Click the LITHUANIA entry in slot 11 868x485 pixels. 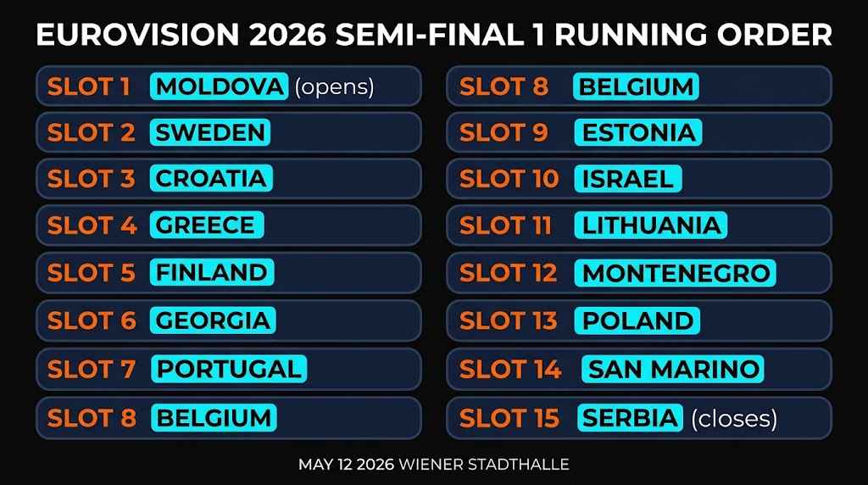651,226
